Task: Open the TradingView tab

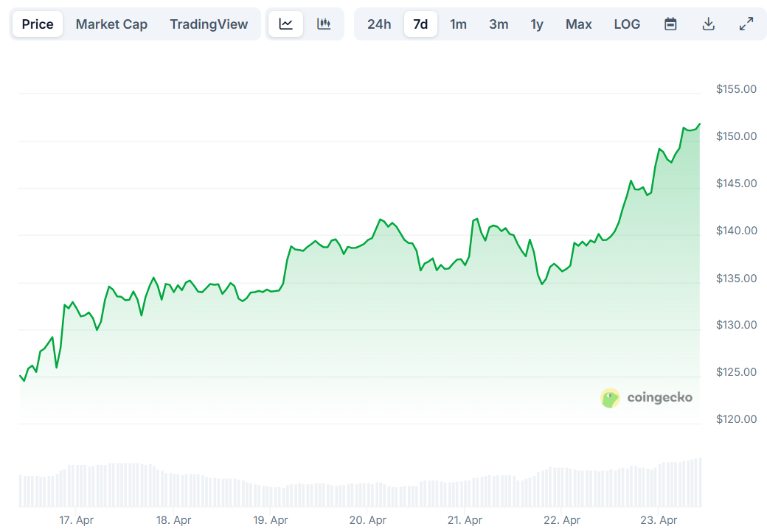Action: pyautogui.click(x=209, y=24)
